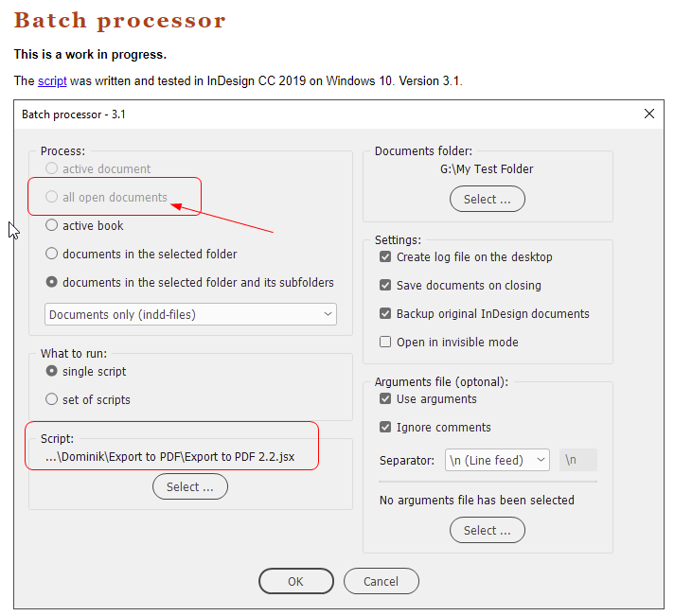The image size is (692, 616).
Task: Choose documents in the selected folder option
Action: [52, 255]
